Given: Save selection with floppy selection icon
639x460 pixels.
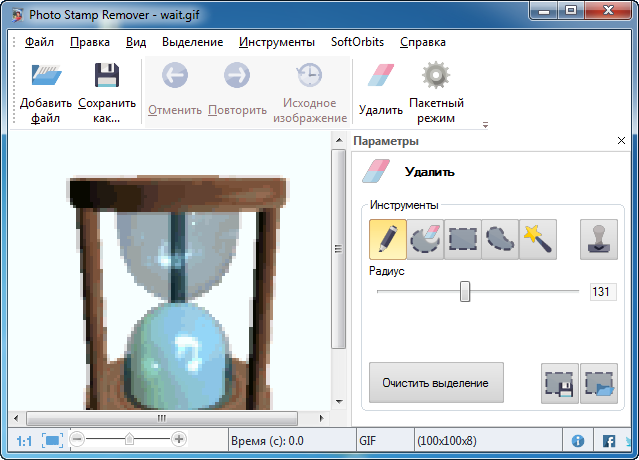Looking at the screenshot, I should pyautogui.click(x=560, y=383).
